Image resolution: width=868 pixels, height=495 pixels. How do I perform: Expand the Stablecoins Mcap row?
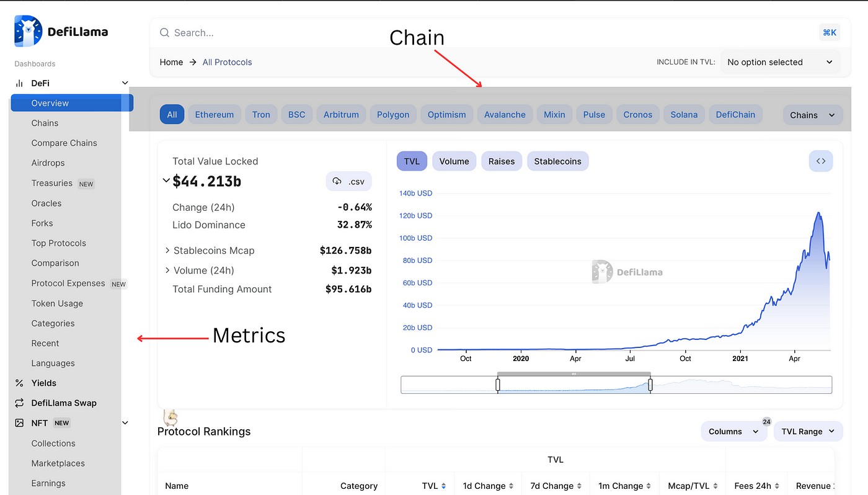(167, 251)
